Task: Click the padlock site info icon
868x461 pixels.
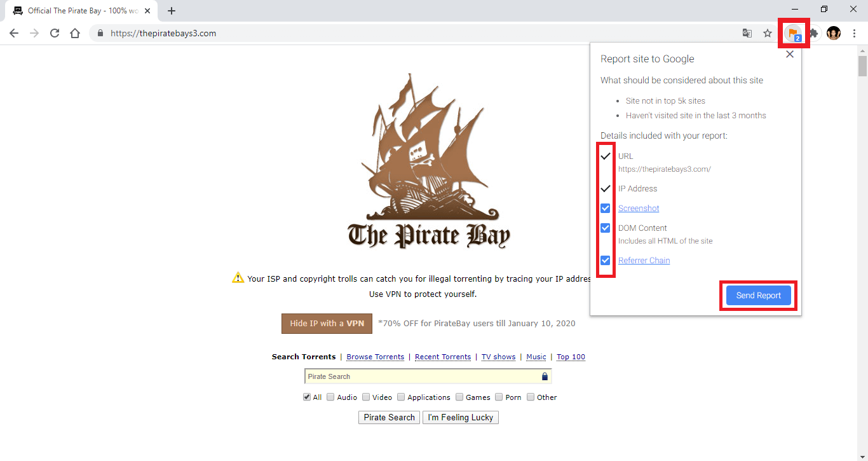Action: pos(100,33)
